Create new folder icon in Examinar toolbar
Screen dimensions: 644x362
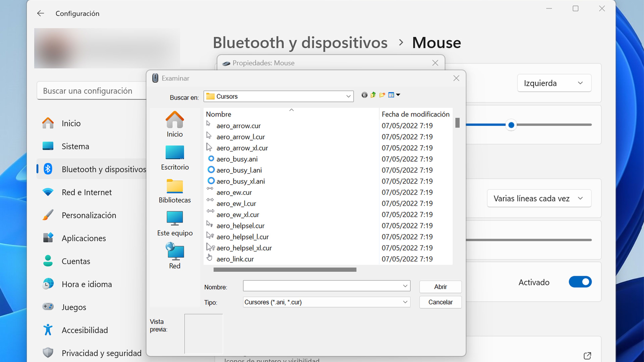pyautogui.click(x=382, y=95)
